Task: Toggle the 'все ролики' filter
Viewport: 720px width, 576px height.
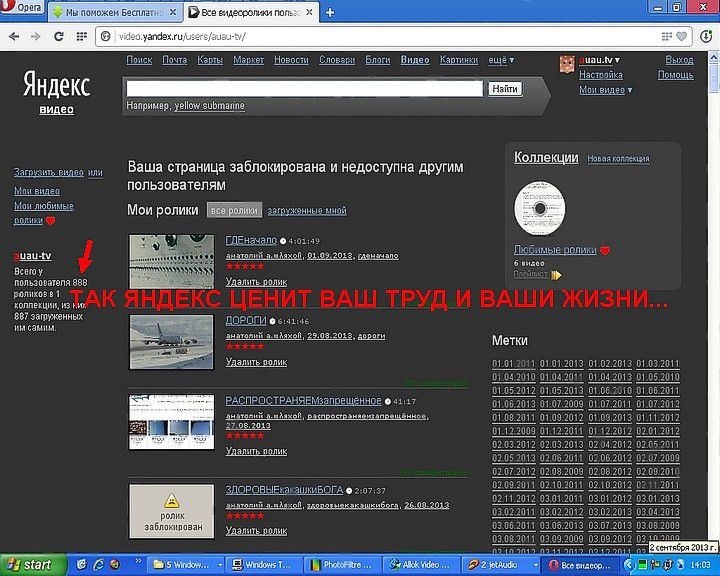Action: point(234,210)
